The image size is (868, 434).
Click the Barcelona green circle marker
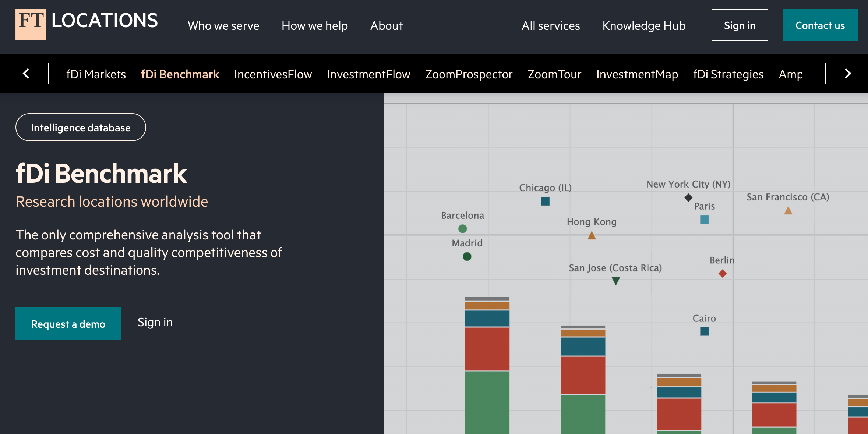click(462, 229)
